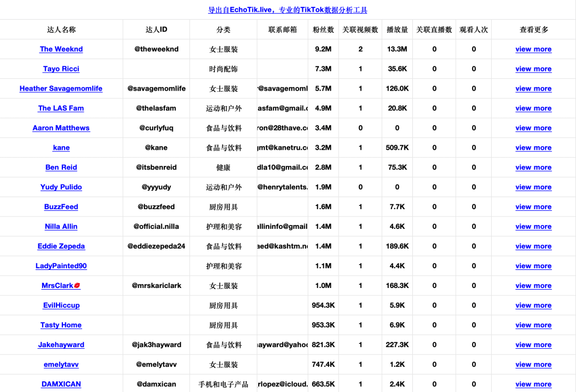Select the 关联直播数 column header
This screenshot has height=392, width=576.
point(434,29)
